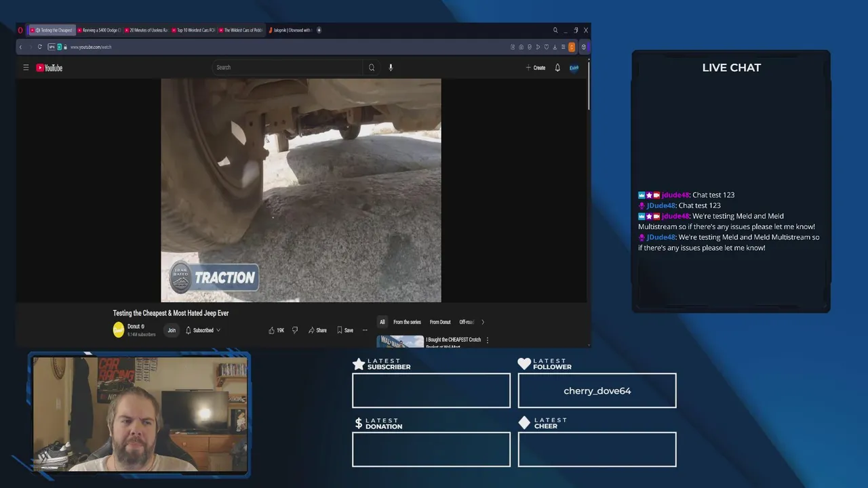868x488 pixels.
Task: Switch to Testing the Cheapest tab
Action: click(52, 30)
